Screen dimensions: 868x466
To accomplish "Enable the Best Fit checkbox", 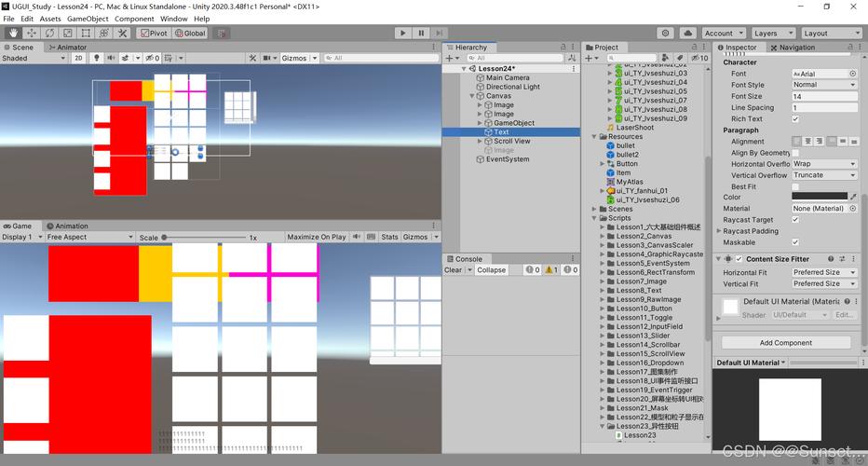I will 795,186.
